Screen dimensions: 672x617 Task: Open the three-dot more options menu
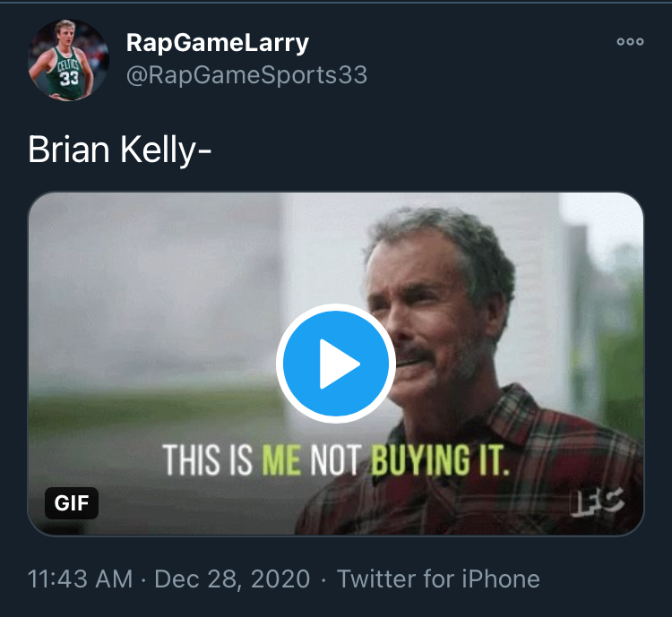(x=630, y=42)
